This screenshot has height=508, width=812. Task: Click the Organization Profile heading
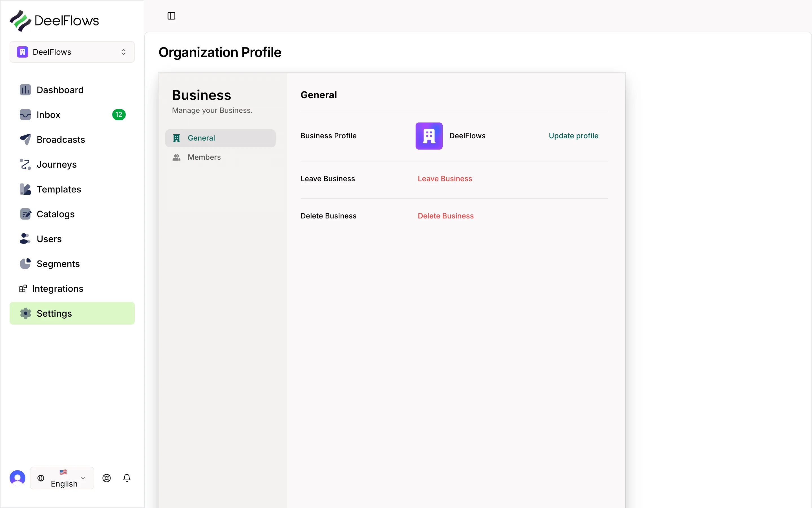coord(220,52)
